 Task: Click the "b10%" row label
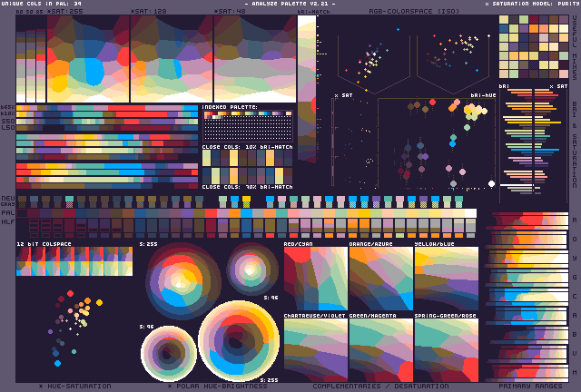[x=8, y=113]
